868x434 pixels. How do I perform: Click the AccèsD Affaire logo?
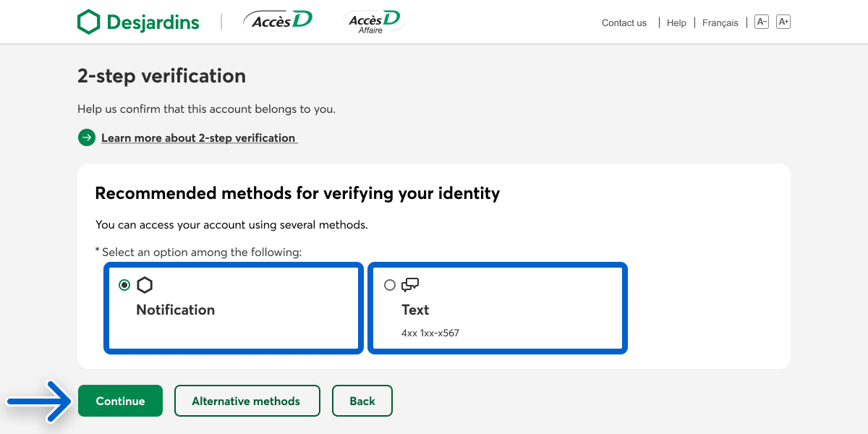373,22
